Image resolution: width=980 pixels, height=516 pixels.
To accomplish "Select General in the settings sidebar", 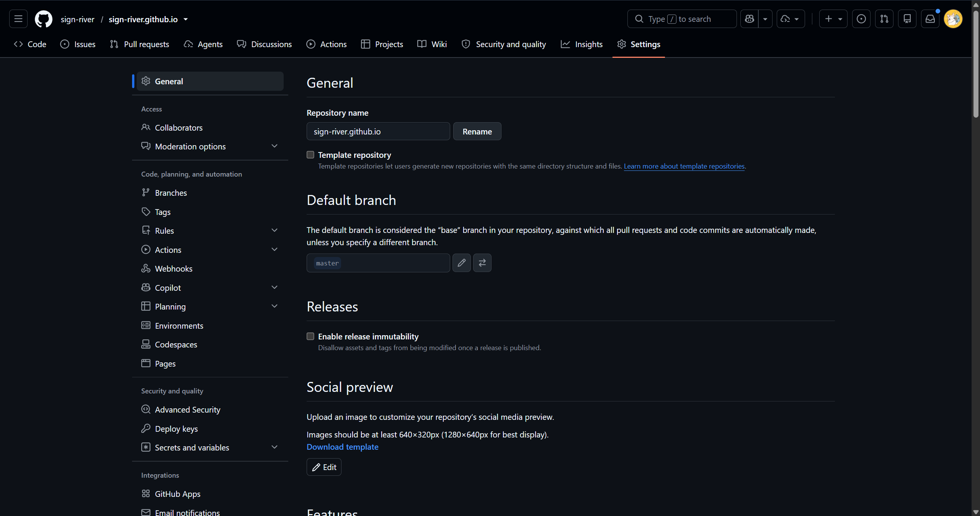I will point(210,81).
